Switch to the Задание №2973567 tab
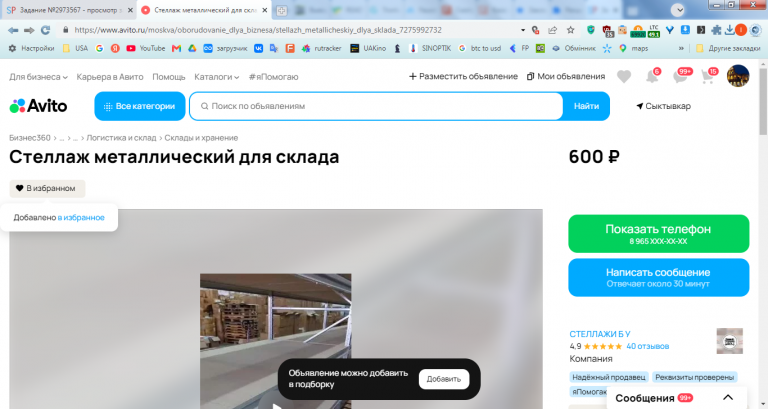 [68, 10]
